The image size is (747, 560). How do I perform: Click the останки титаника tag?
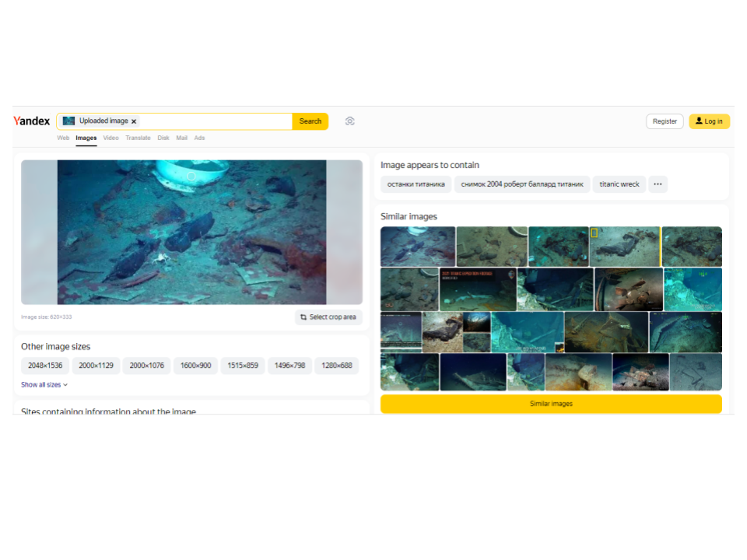point(416,184)
